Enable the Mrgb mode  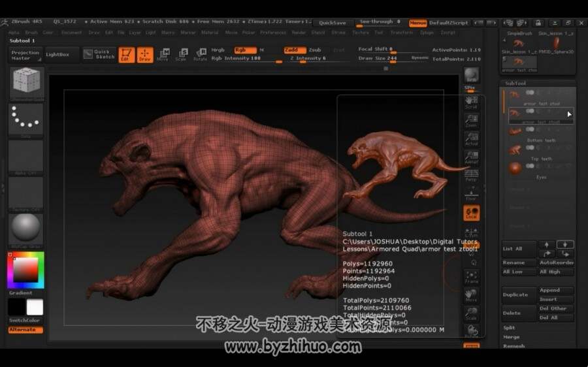pyautogui.click(x=218, y=50)
